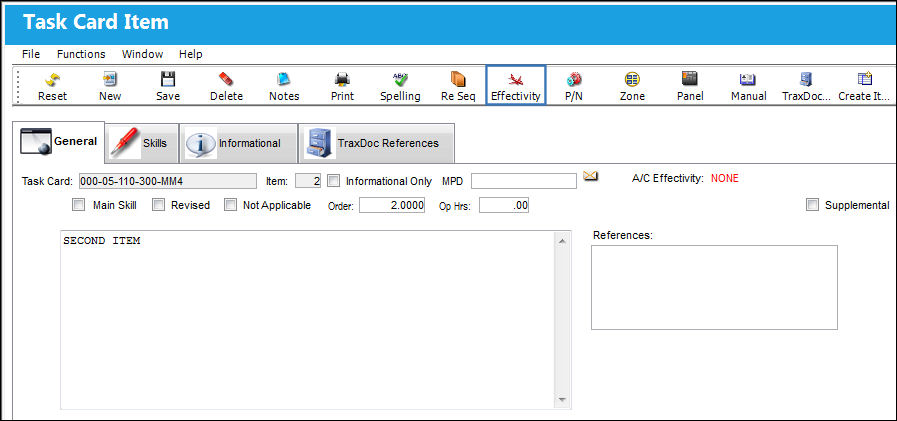Switch to the Informational tab
The height and width of the screenshot is (421, 897).
238,143
